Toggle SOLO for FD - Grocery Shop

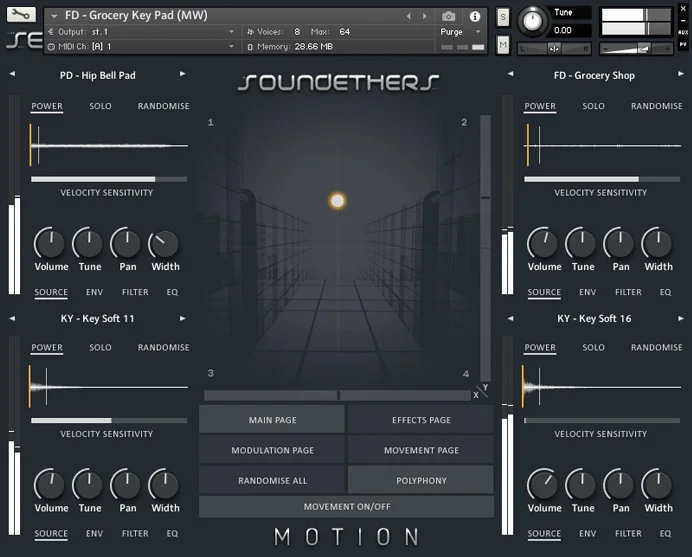click(x=593, y=106)
